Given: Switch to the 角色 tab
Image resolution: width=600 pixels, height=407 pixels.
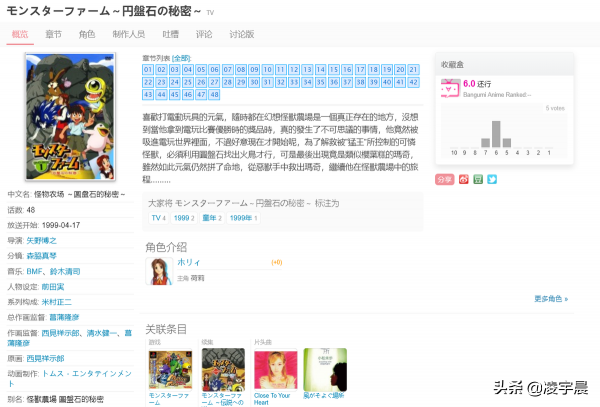Looking at the screenshot, I should pyautogui.click(x=87, y=34).
